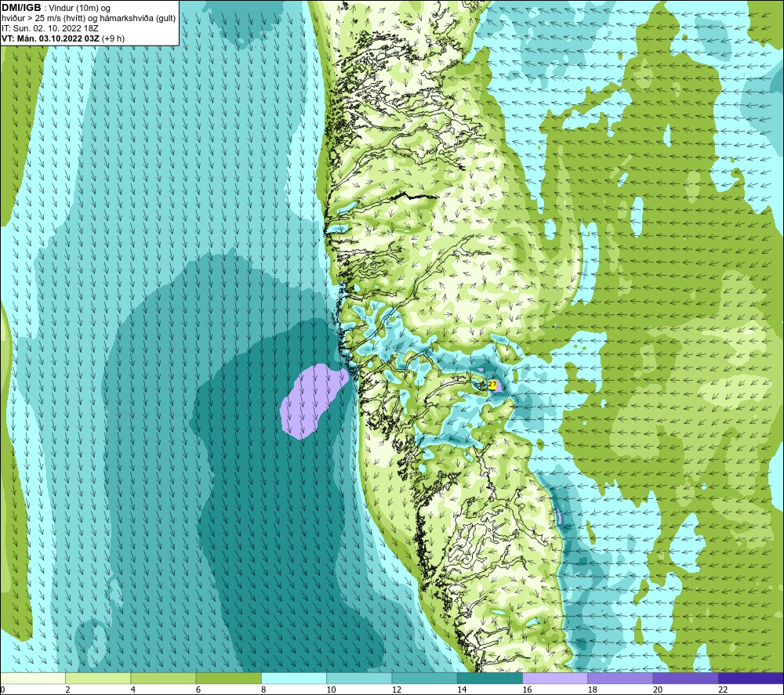Click the DMI/IGB title text

click(21, 8)
